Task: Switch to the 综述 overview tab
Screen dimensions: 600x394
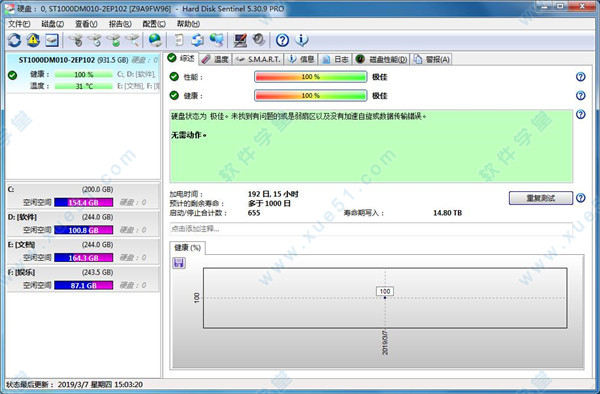Action: [x=181, y=59]
